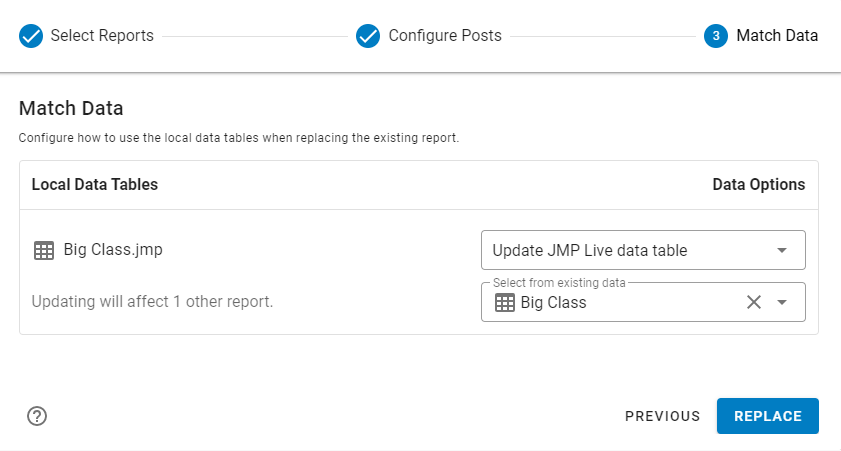Expand the Update JMP Live data table arrow
This screenshot has width=841, height=451.
click(x=782, y=251)
